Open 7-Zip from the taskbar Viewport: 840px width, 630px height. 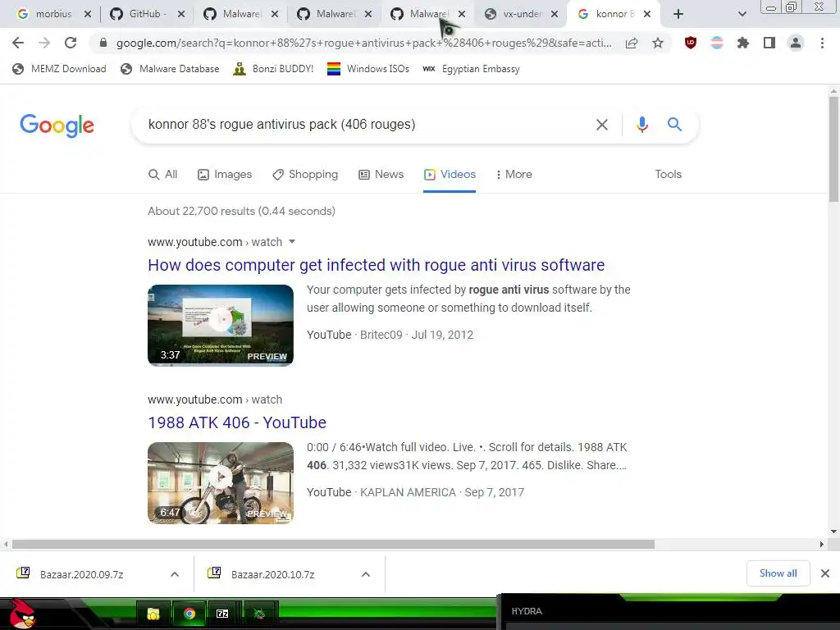222,614
